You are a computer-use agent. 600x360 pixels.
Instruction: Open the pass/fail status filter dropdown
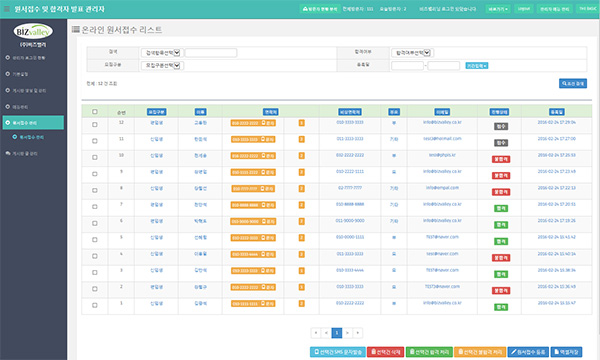click(x=412, y=53)
